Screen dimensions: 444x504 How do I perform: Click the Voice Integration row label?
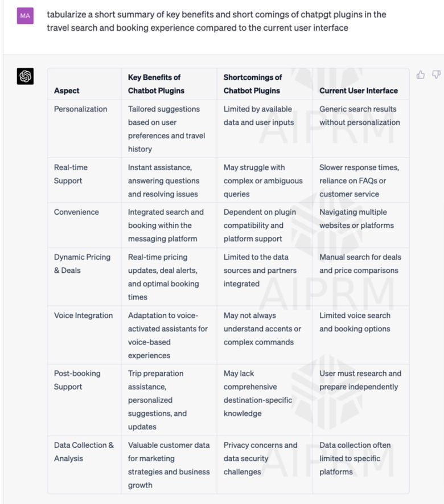pos(83,315)
